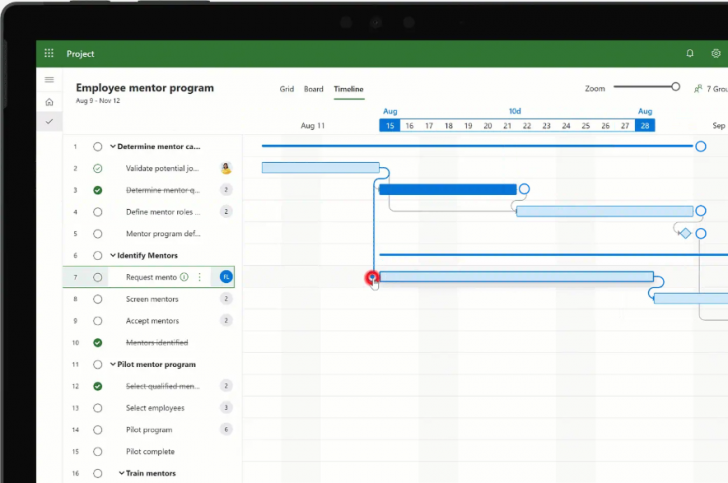Select the Select employees task name

pyautogui.click(x=155, y=408)
